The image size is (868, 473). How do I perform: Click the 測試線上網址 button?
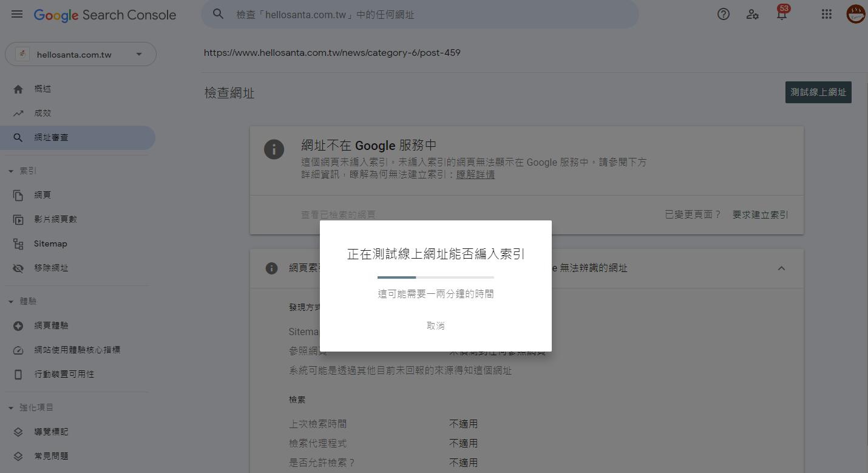point(818,92)
